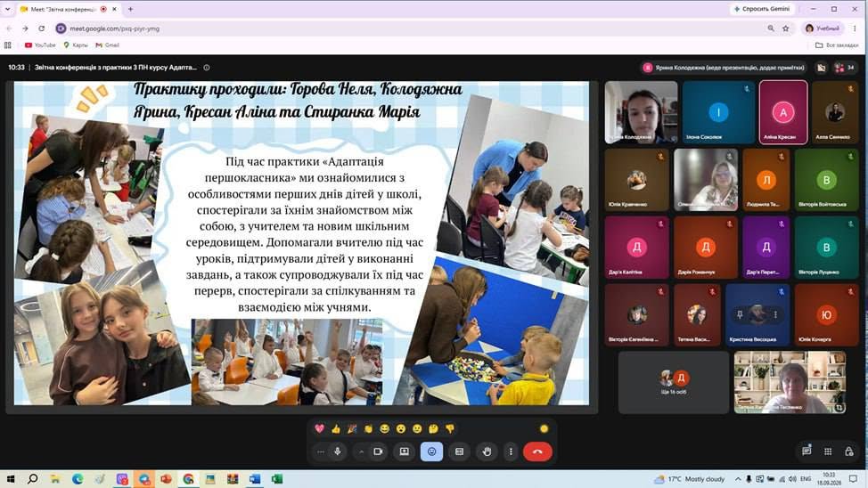Expand video settings arrow next to camera
This screenshot has height=488, width=868.
361,451
